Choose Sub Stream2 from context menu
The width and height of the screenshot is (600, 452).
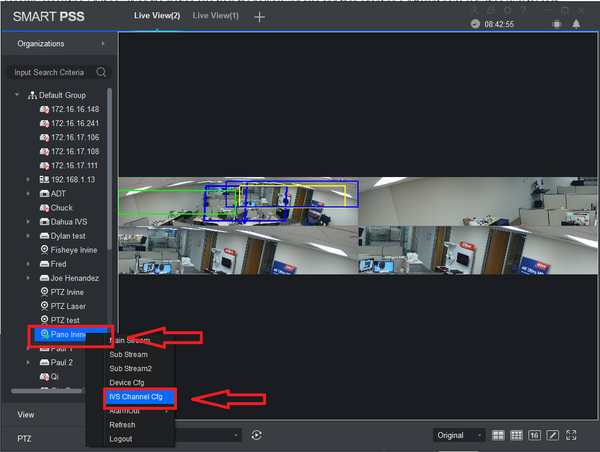click(x=130, y=369)
